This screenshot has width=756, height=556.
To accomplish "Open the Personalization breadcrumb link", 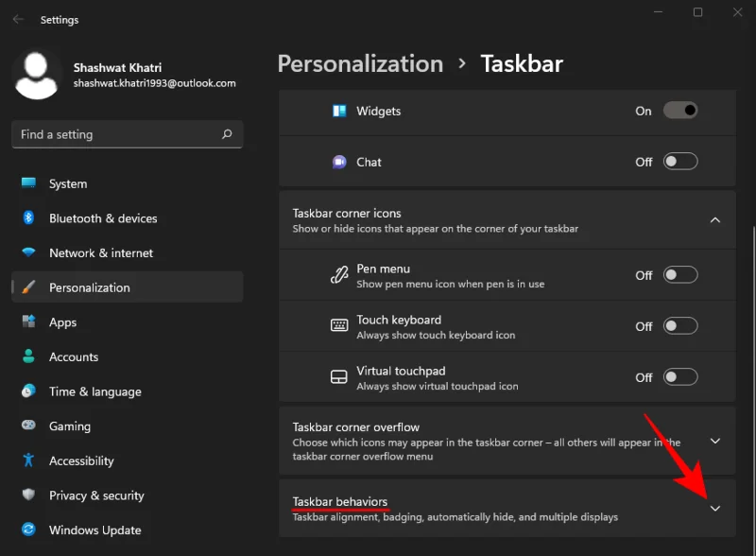I will pos(360,63).
